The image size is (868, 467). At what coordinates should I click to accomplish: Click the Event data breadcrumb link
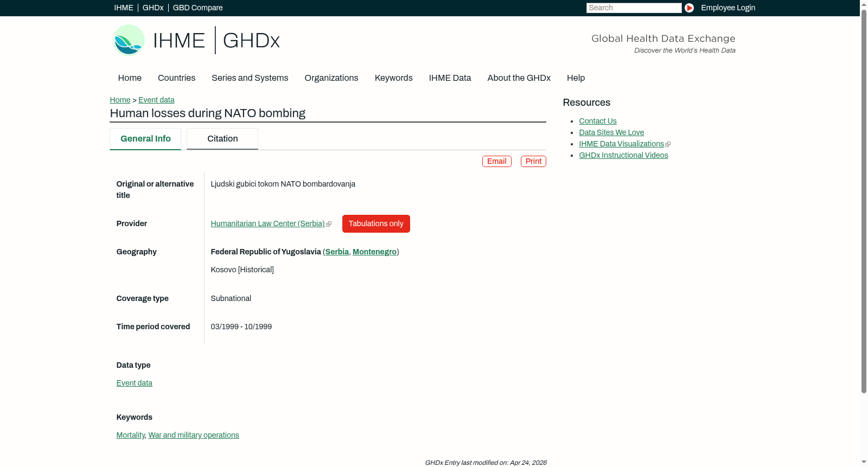click(x=156, y=100)
